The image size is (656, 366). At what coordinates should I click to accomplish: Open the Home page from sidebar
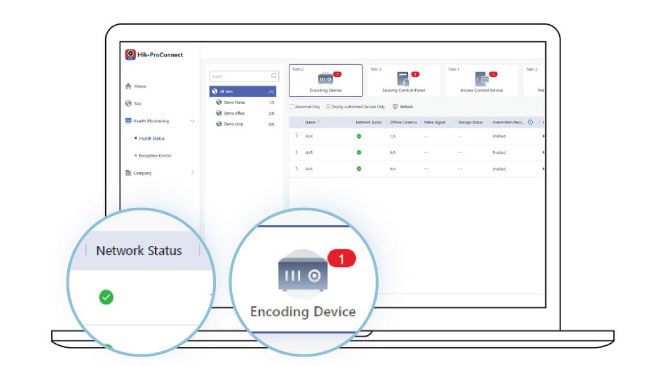(x=136, y=86)
